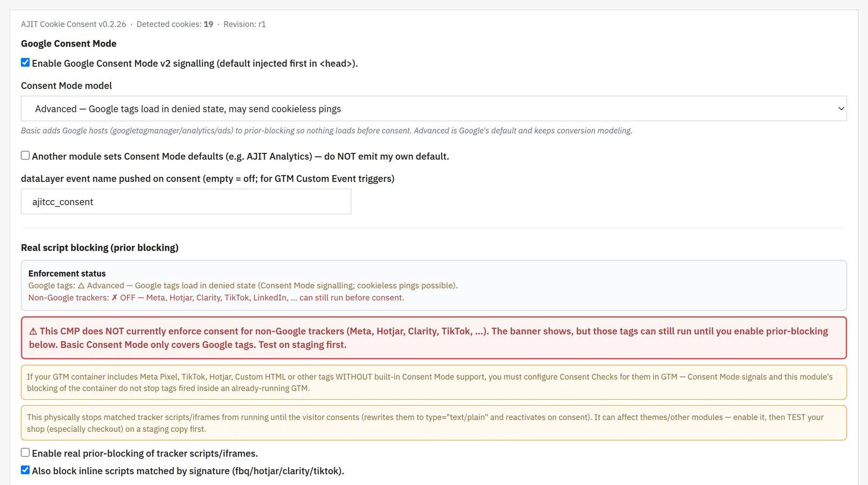The height and width of the screenshot is (485, 868).
Task: Click 'Real script blocking (prior blocking)' heading
Action: (100, 247)
